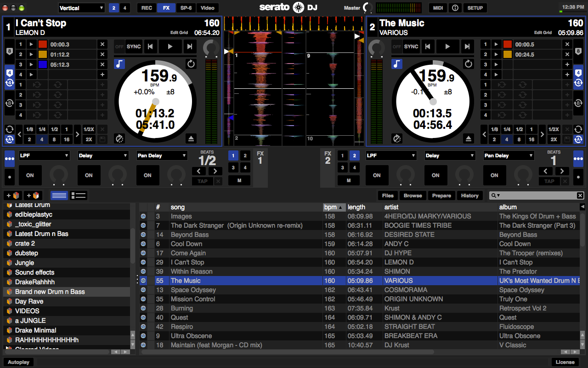Select auto loop mode on deck 2
588x368 pixels.
tap(578, 139)
